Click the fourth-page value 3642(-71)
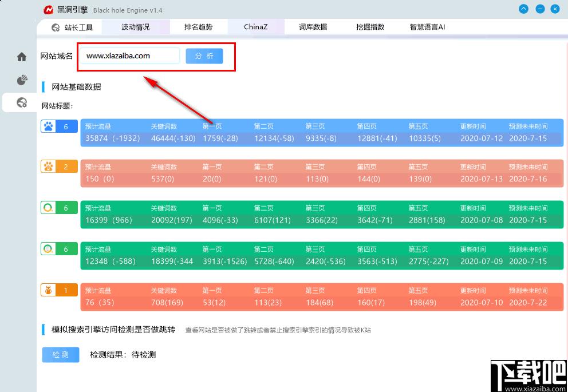The height and width of the screenshot is (392, 568). (375, 220)
